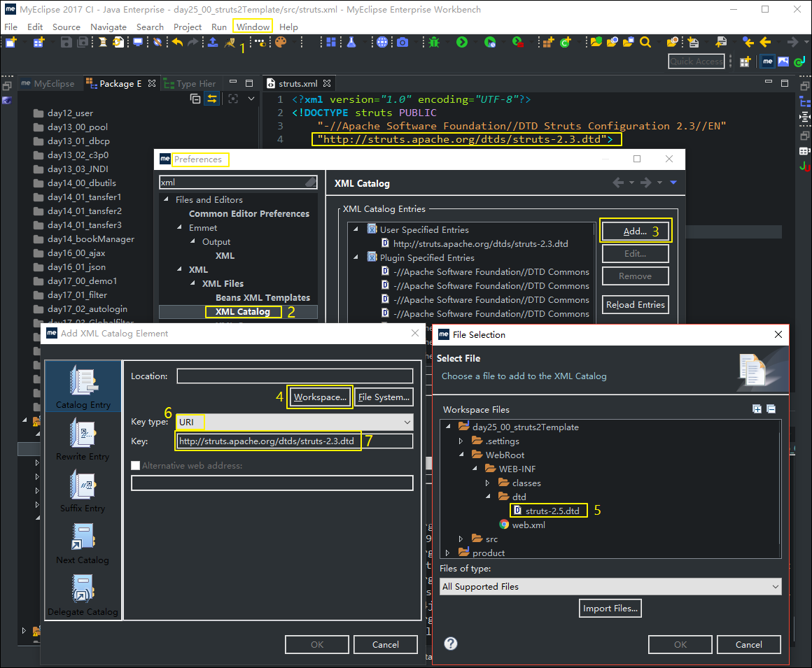Click the Quick Access search box
Image resolution: width=812 pixels, height=668 pixels.
pos(696,62)
